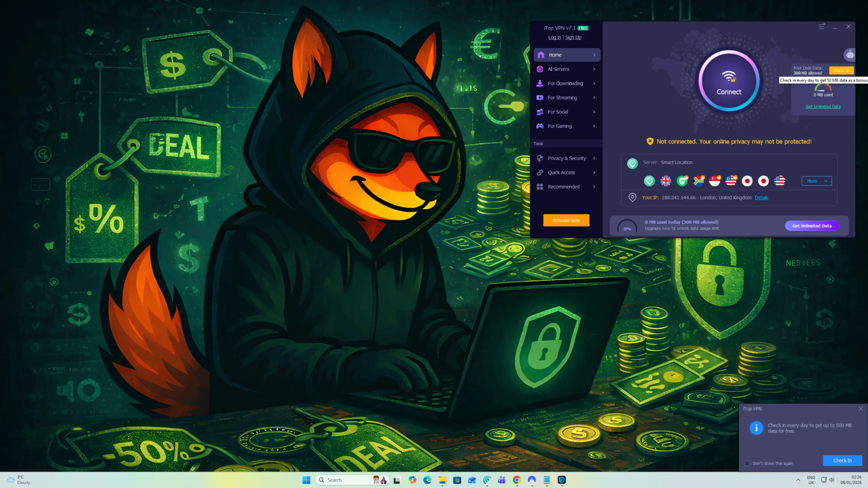The height and width of the screenshot is (488, 868).
Task: Click the orange Activate Now button
Action: (x=566, y=220)
